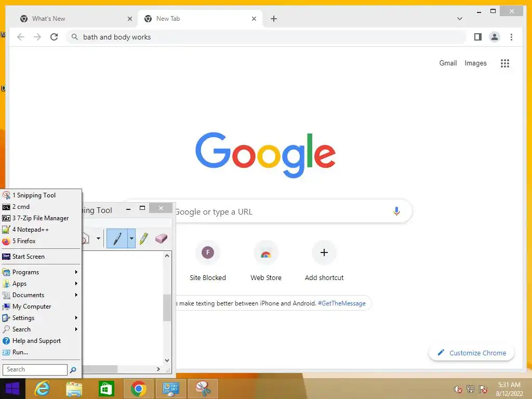Click Snipping Tool scroll right arrow
This screenshot has width=532, height=399.
pyautogui.click(x=158, y=369)
